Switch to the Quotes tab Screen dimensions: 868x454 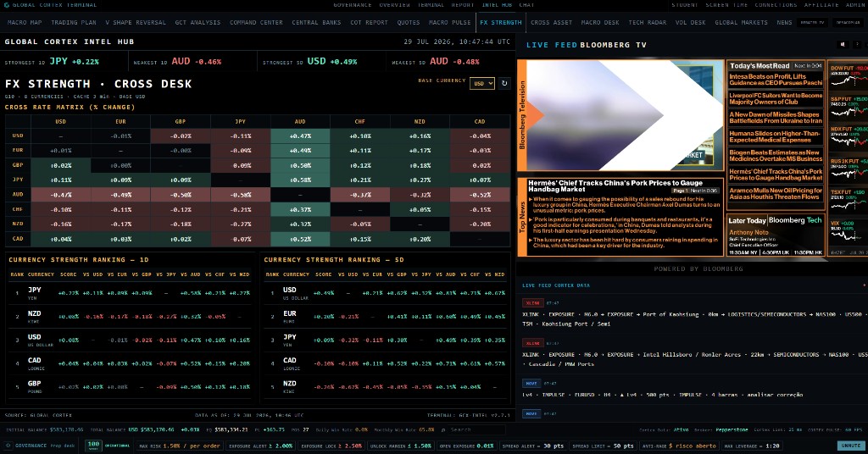click(x=409, y=23)
